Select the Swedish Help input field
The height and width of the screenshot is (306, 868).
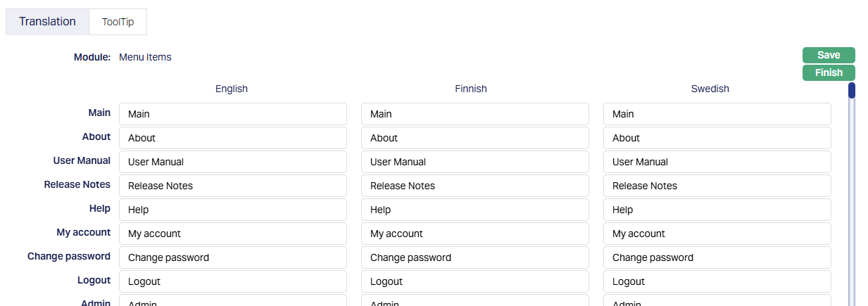coord(717,210)
